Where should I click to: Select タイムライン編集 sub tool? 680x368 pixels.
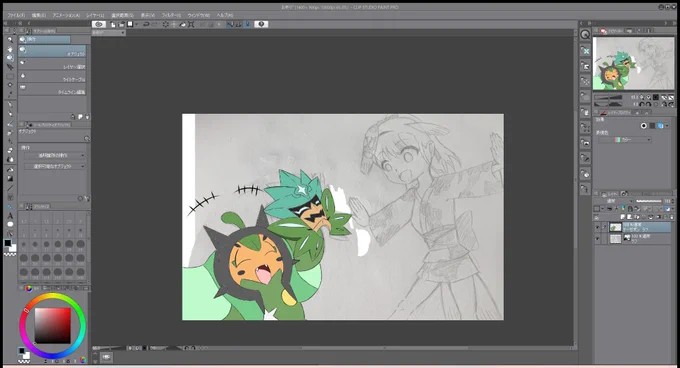52,89
